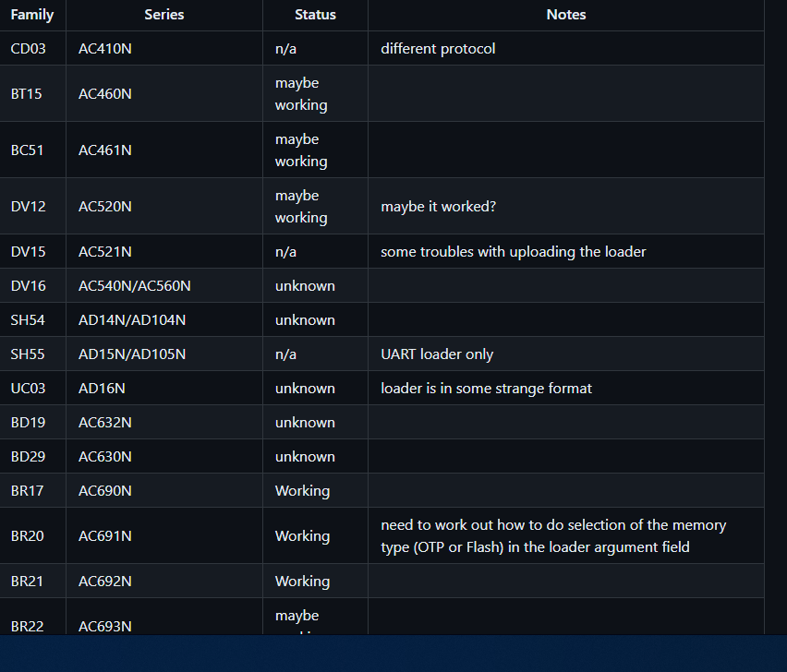Image resolution: width=787 pixels, height=672 pixels.
Task: Click the Family column header
Action: (x=32, y=15)
